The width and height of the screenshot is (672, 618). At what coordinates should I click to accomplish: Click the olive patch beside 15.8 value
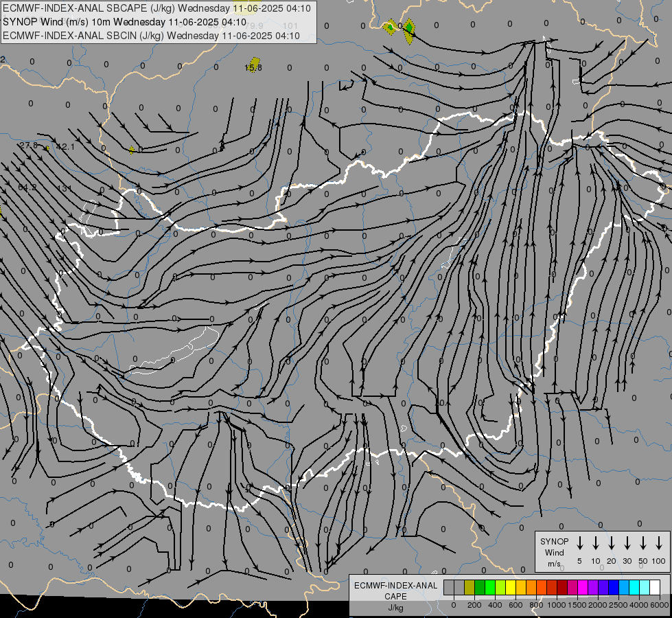(x=254, y=65)
